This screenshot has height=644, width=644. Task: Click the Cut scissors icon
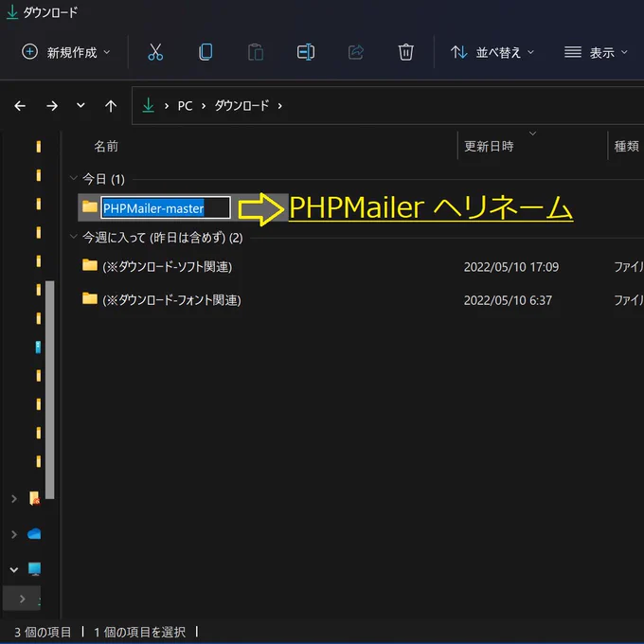155,52
